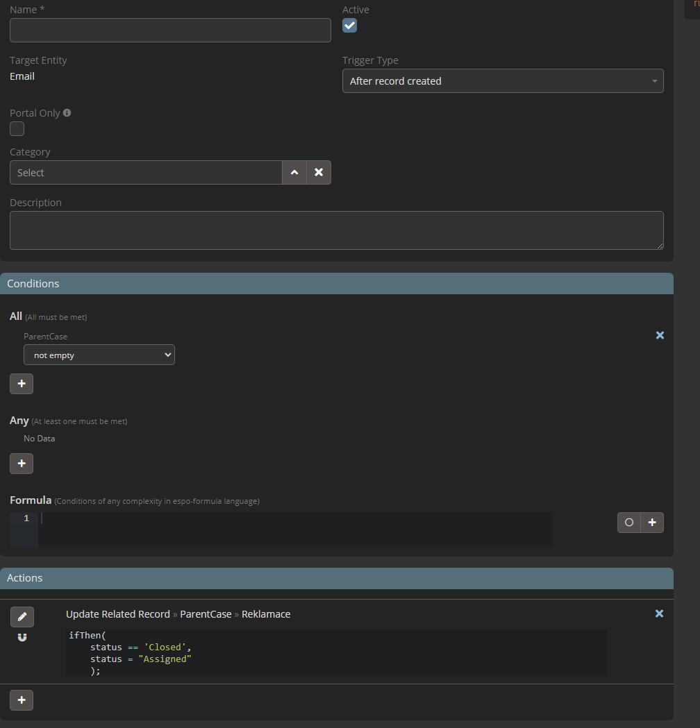Click the Name text field

coord(170,31)
